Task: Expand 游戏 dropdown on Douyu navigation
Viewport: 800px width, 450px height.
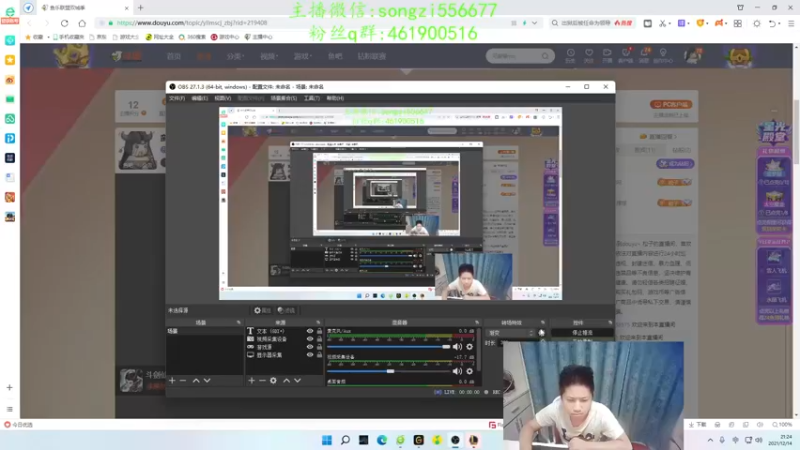Action: click(303, 56)
